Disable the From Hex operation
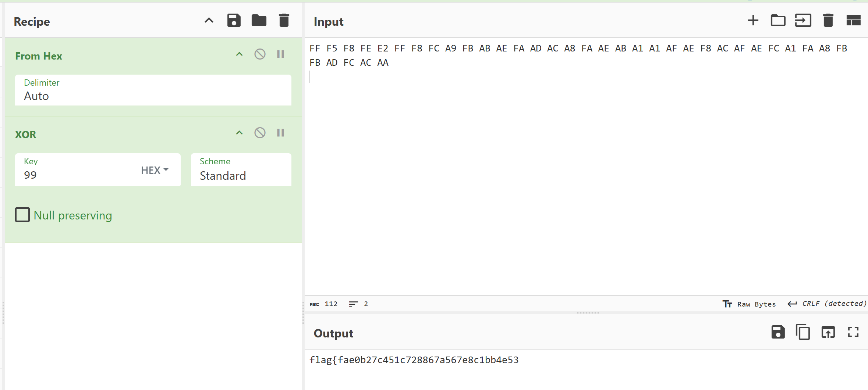 tap(260, 54)
